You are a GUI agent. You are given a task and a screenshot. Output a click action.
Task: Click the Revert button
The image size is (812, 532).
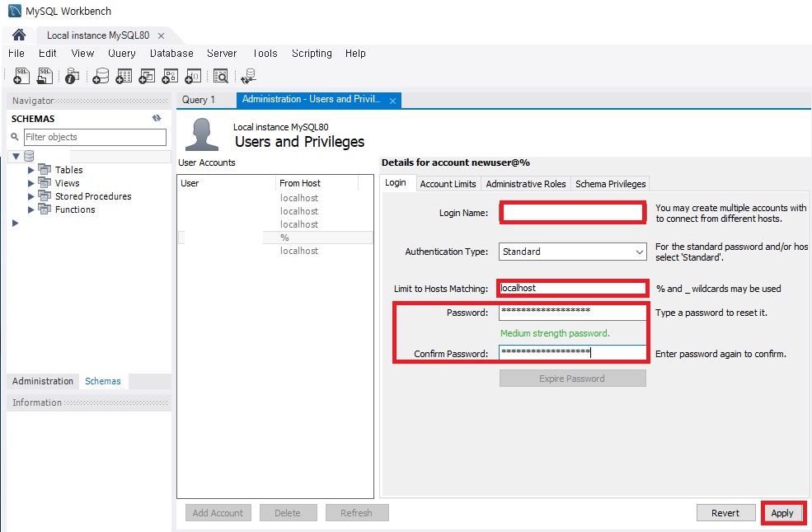click(725, 513)
